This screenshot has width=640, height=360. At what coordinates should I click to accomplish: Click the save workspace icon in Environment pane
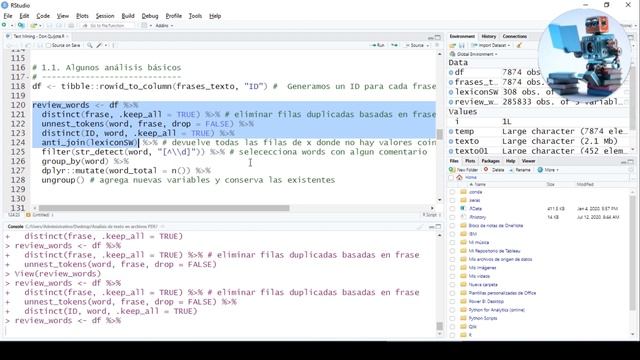click(x=462, y=45)
